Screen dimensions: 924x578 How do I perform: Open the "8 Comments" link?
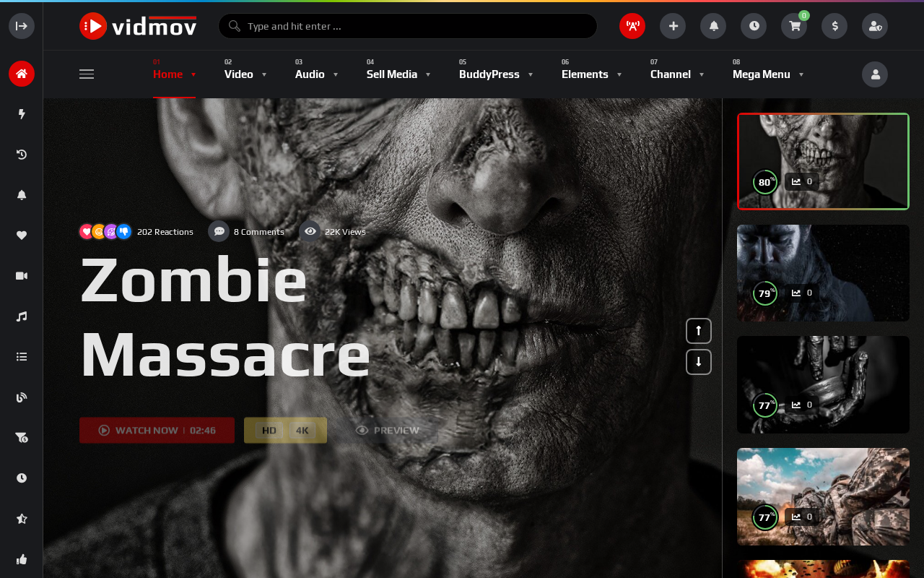click(x=259, y=232)
